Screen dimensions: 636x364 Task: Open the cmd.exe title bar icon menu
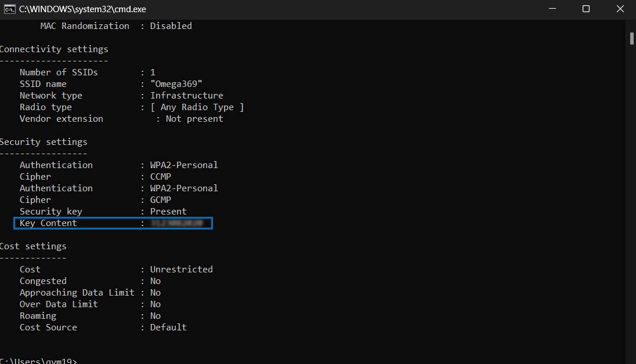tap(9, 9)
